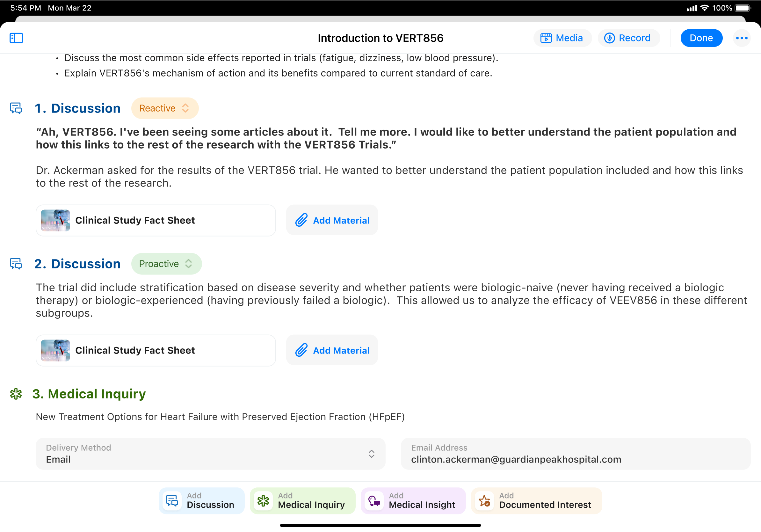The height and width of the screenshot is (532, 761).
Task: Click the Wi-Fi status icon
Action: point(705,8)
